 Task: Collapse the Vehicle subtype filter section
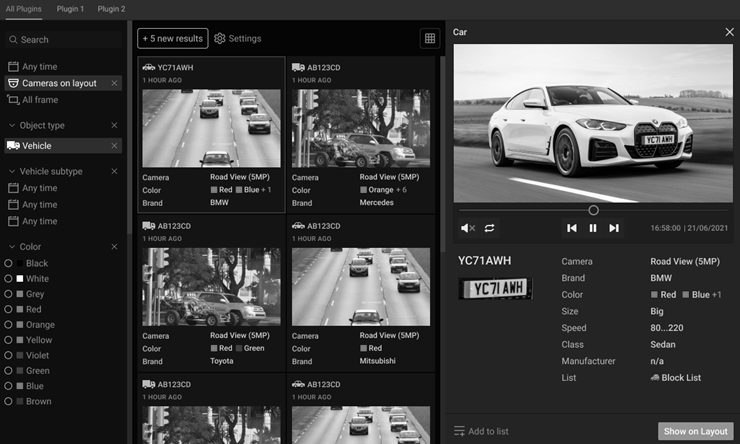point(12,172)
